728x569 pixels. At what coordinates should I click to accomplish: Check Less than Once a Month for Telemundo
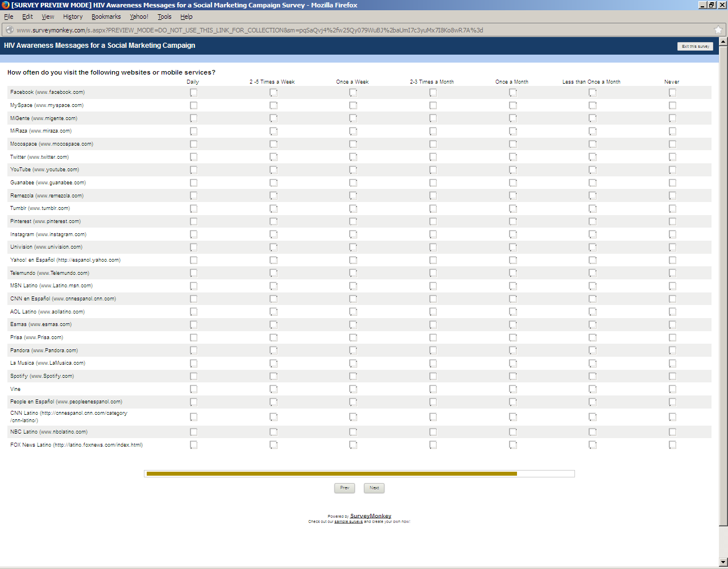[x=593, y=273]
